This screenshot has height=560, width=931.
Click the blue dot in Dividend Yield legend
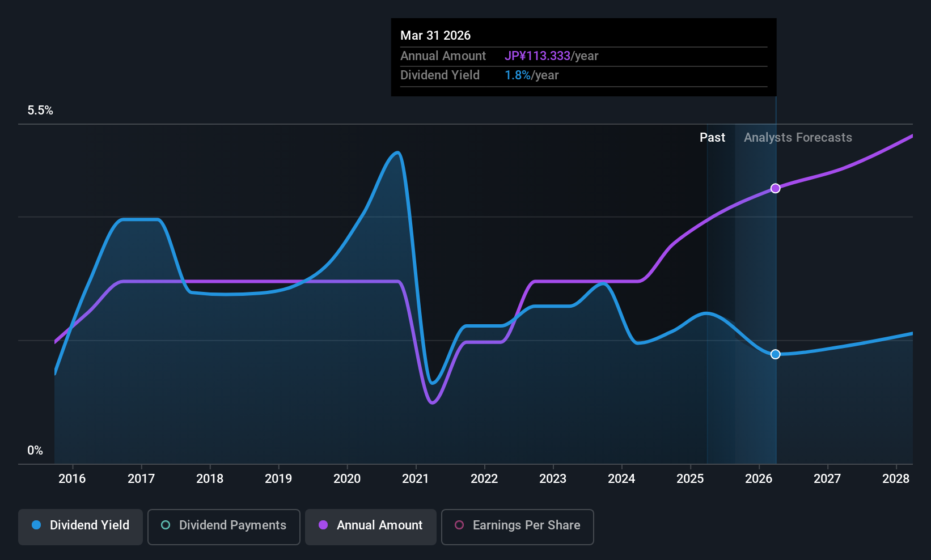(x=36, y=525)
